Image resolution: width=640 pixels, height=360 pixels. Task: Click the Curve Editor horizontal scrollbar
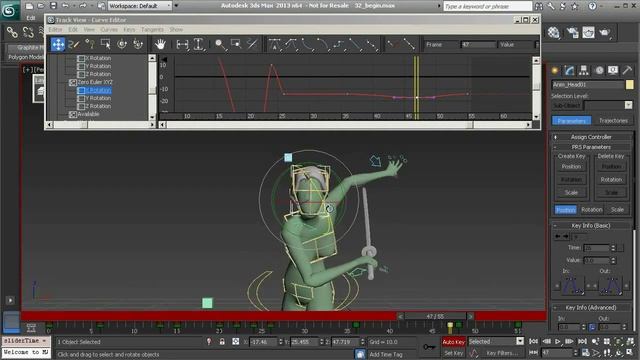(345, 125)
